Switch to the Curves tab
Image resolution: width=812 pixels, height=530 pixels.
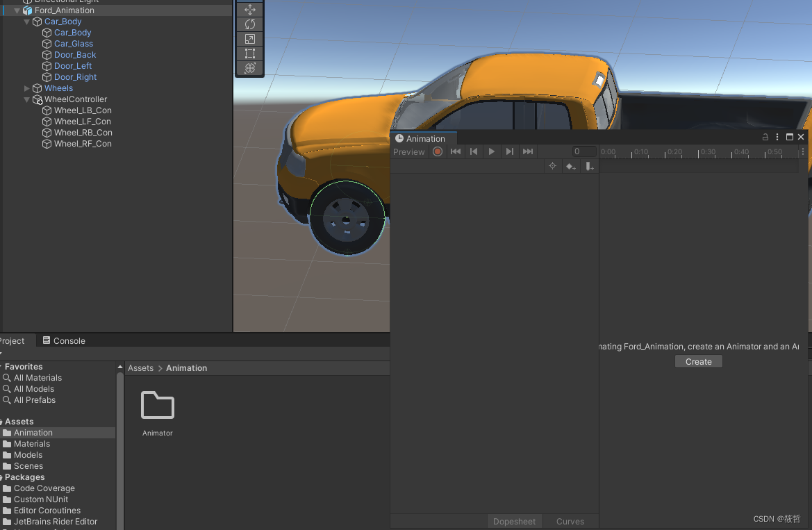pyautogui.click(x=570, y=521)
